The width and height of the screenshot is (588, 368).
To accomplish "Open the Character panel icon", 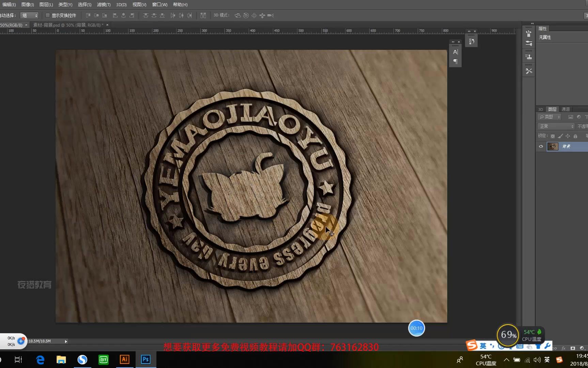I will [x=455, y=52].
